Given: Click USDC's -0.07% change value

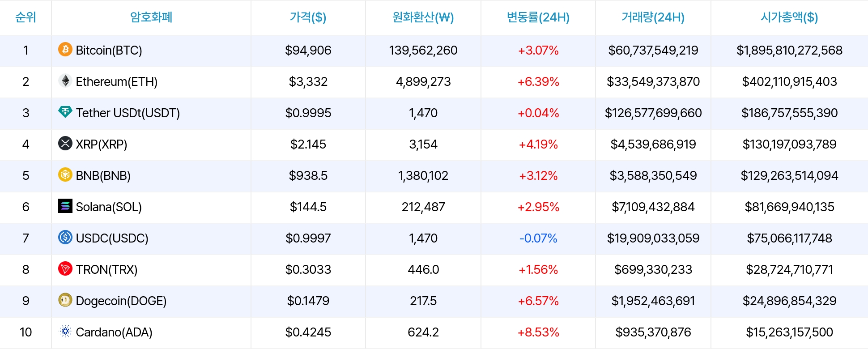Looking at the screenshot, I should pyautogui.click(x=538, y=238).
